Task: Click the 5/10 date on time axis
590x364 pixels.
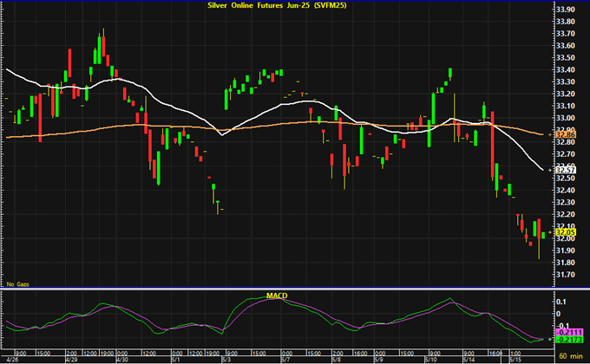Action: click(431, 359)
